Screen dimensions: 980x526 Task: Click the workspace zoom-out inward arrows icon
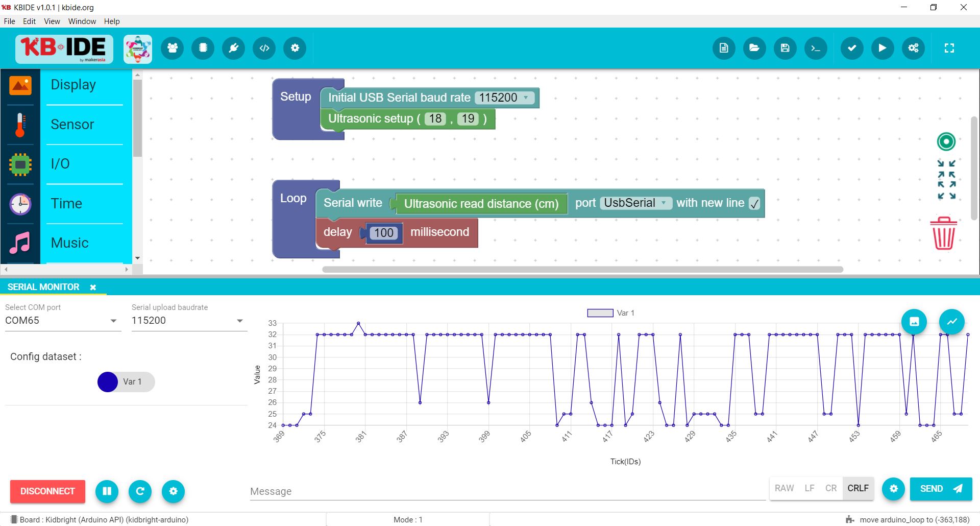[946, 169]
